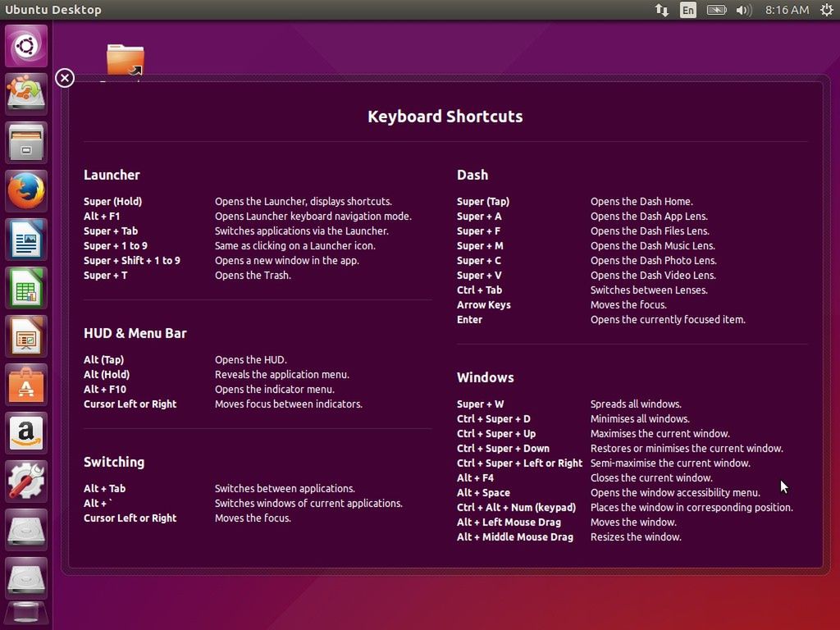Open the 8:16 AM clock menu
This screenshot has height=630, width=840.
pos(787,10)
